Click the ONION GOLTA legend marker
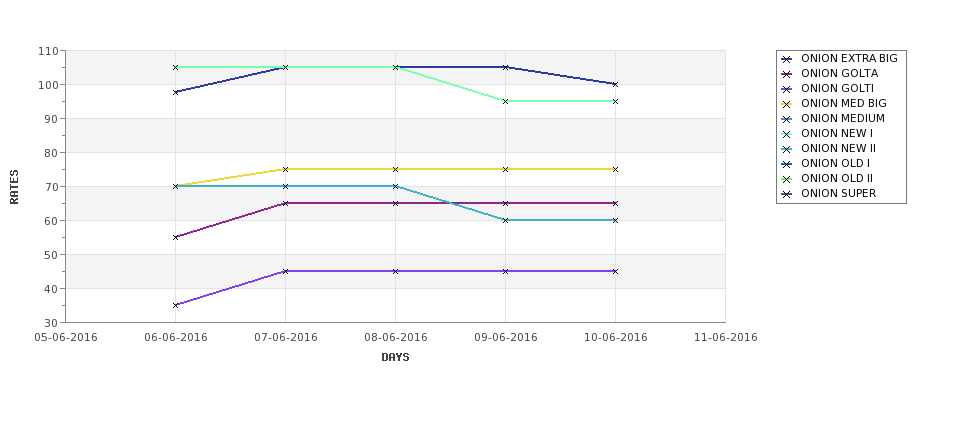This screenshot has height=429, width=975. [787, 74]
